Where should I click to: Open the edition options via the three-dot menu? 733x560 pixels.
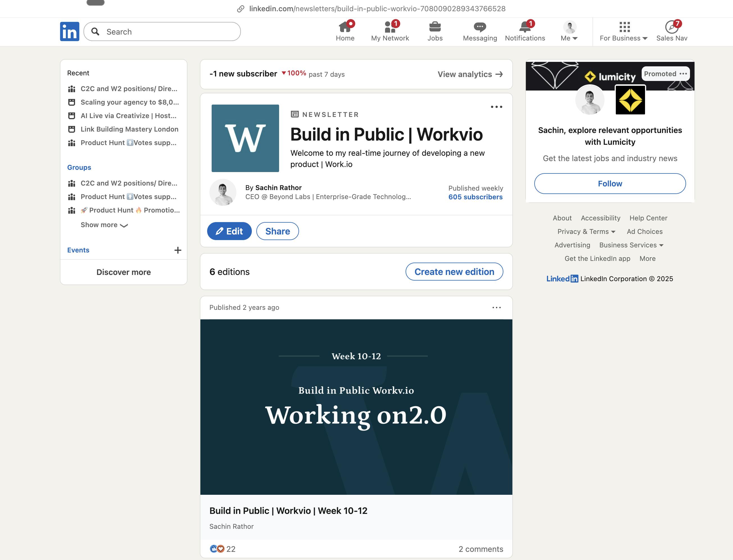496,307
